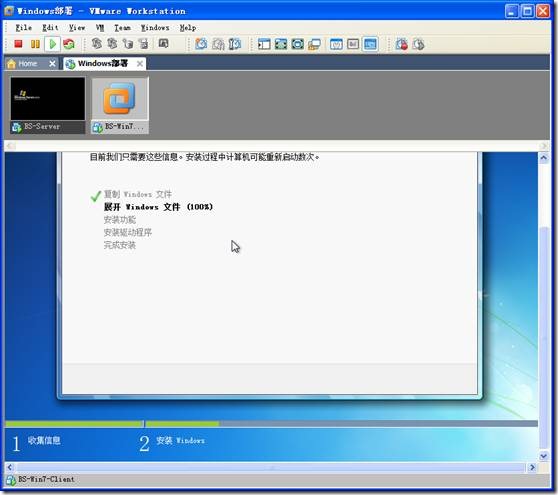
Task: Open the VM menu
Action: coord(100,27)
